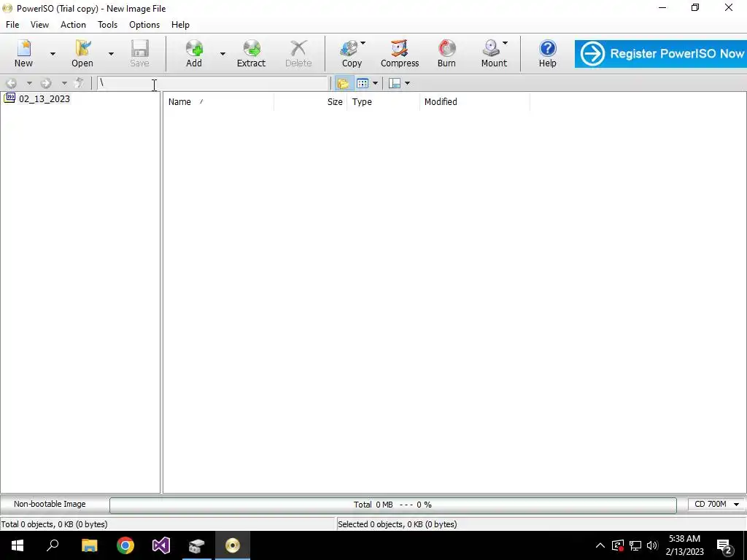The image size is (747, 560).
Task: Expand the New dropdown arrow
Action: coord(53,54)
